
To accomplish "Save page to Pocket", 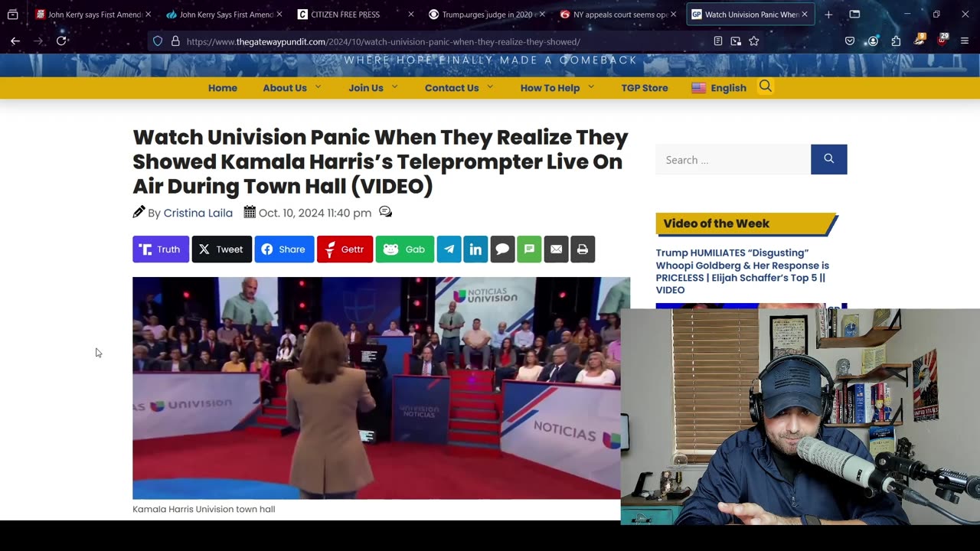I will 850,41.
